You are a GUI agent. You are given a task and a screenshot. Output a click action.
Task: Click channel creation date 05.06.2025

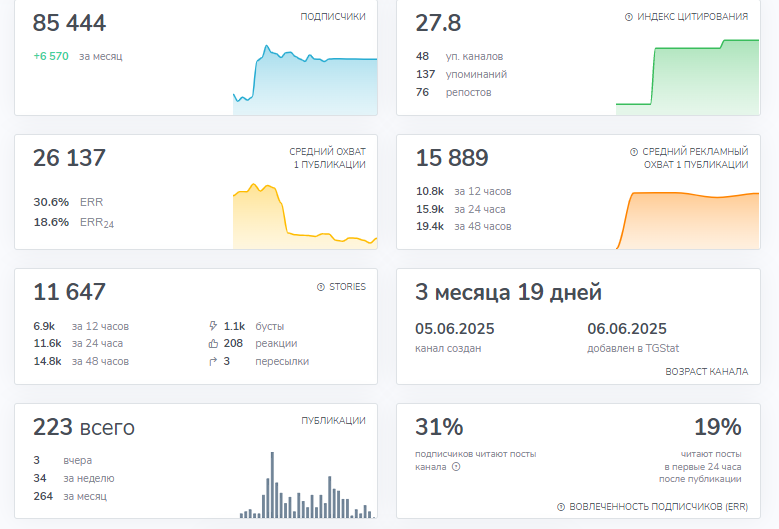point(455,329)
